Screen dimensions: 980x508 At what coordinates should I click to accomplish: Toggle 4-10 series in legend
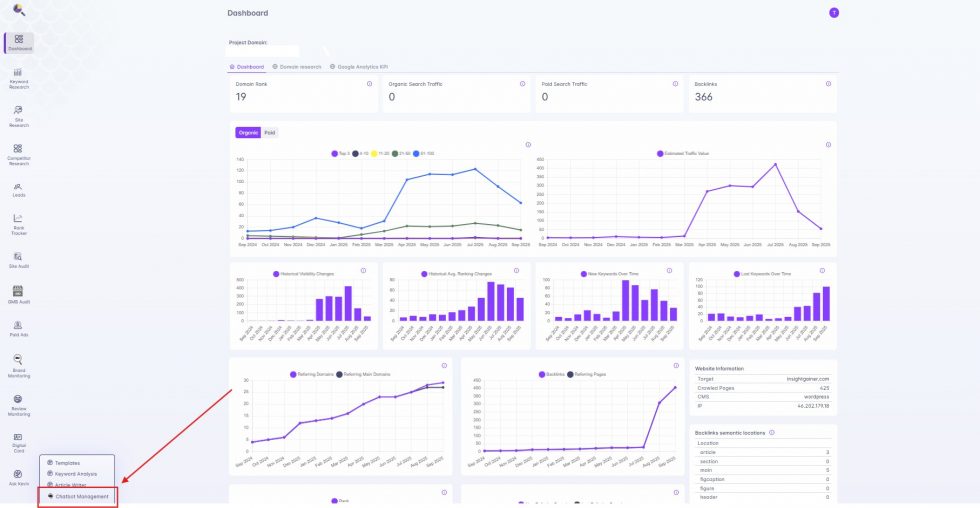[x=361, y=153]
